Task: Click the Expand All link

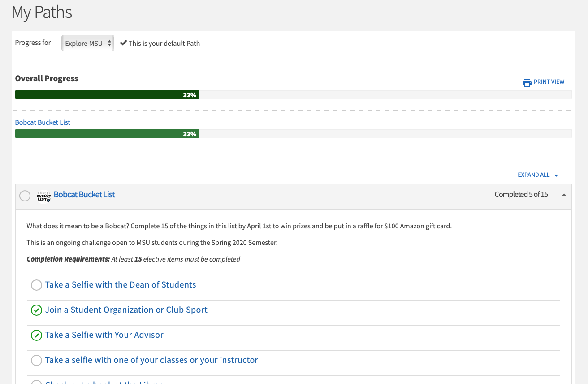Action: (533, 175)
